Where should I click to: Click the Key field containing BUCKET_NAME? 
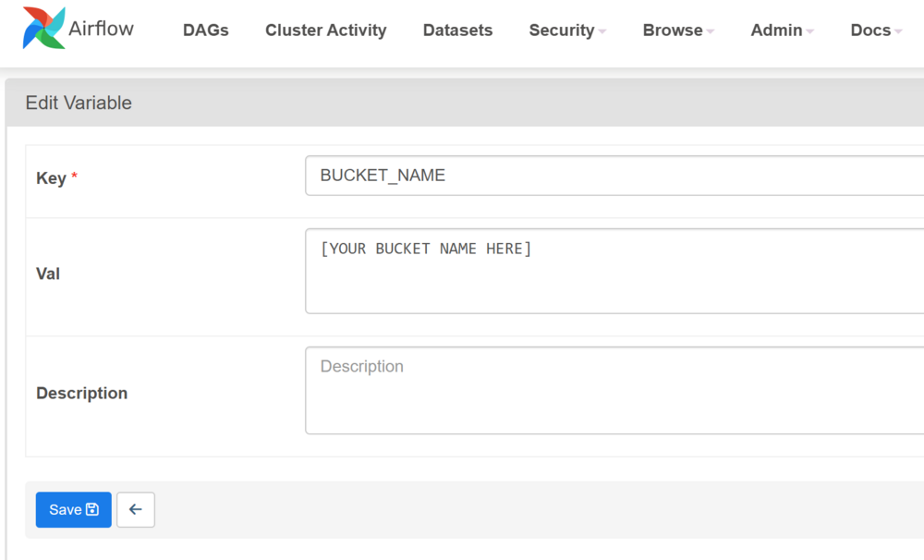[554, 175]
